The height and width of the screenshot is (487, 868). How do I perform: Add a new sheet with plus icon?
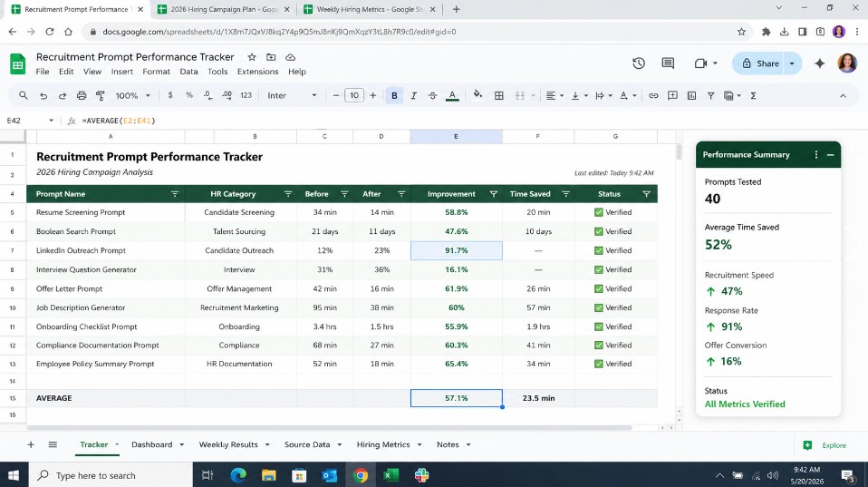tap(31, 444)
